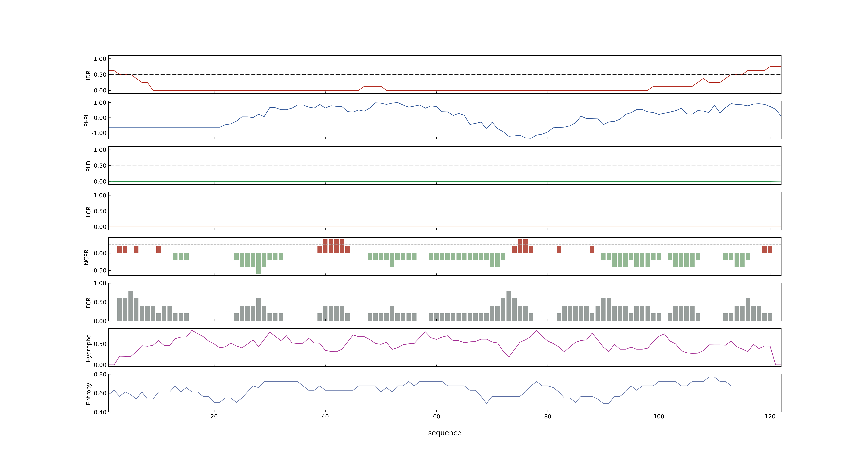
Task: Click the x-axis tick label 100
Action: [x=659, y=416]
